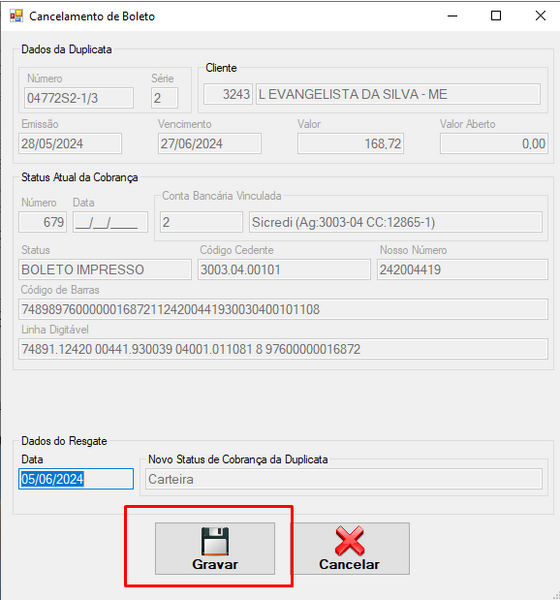Click the BOLETO IMPRESSO status field
The image size is (560, 600).
tap(105, 270)
